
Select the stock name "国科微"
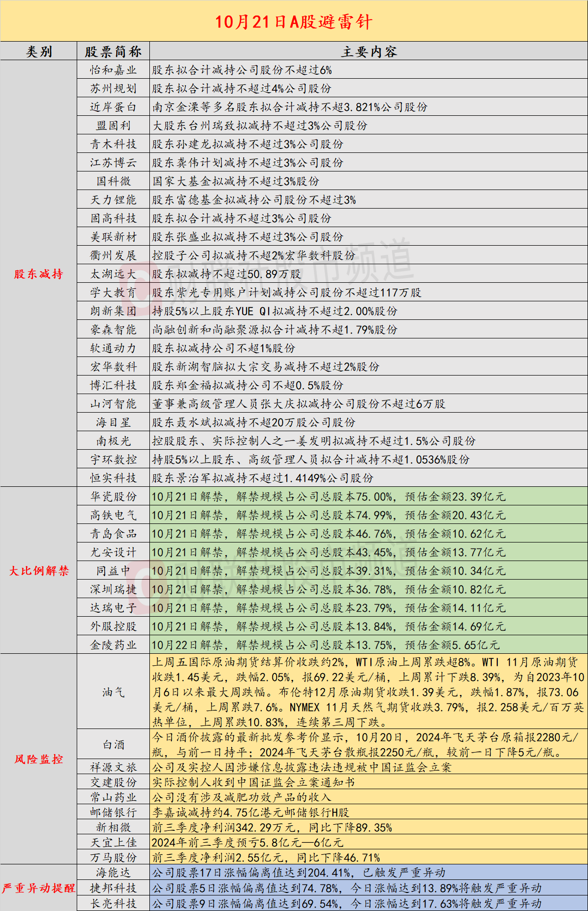[x=113, y=181]
